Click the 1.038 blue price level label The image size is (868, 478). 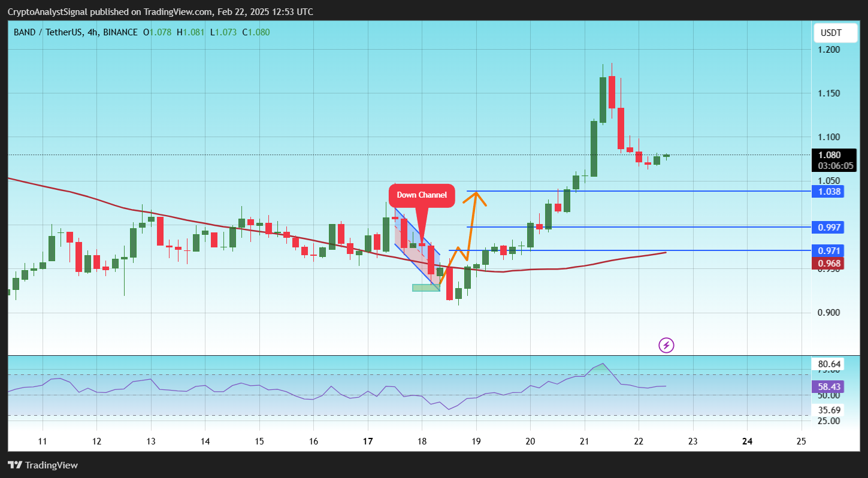coord(827,192)
